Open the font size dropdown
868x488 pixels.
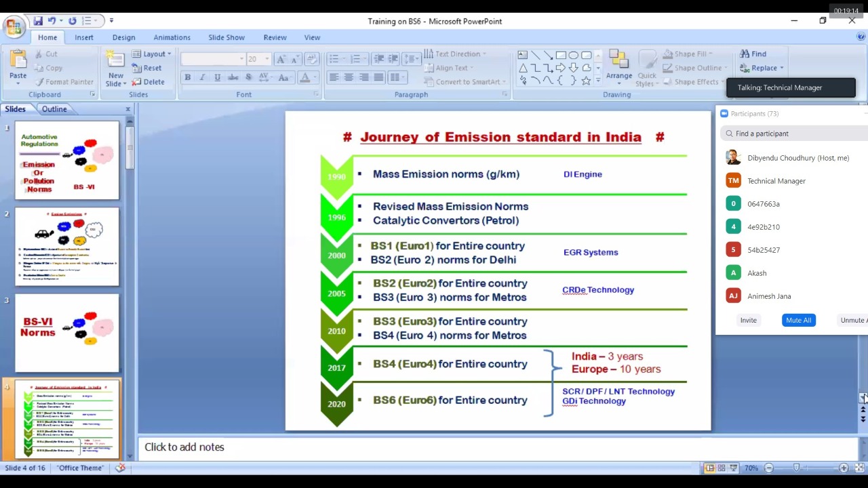267,59
